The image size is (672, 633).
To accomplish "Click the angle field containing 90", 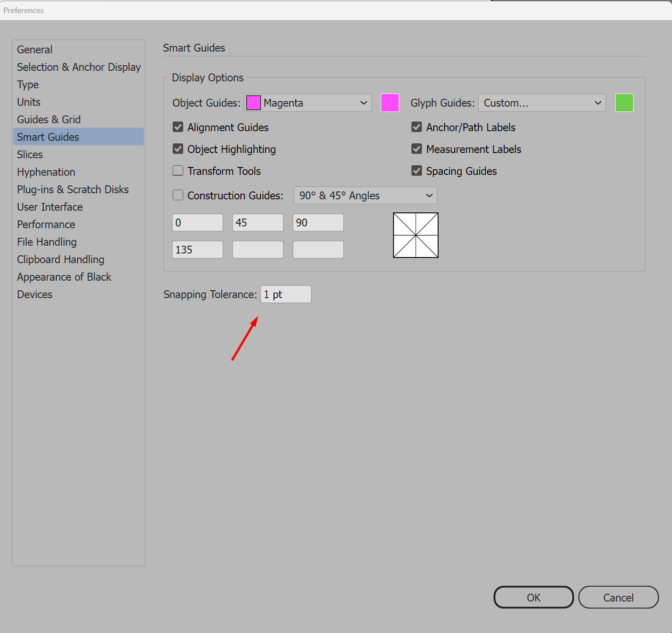I will (318, 223).
